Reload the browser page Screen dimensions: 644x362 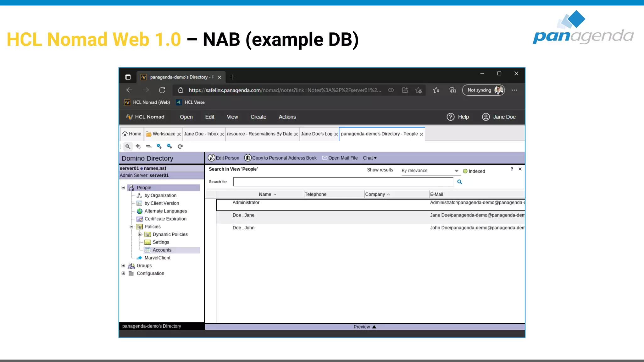[x=162, y=90]
